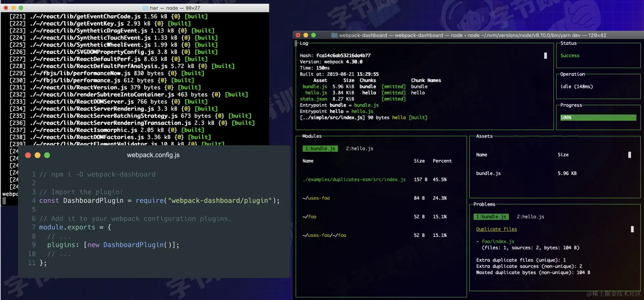Click the Built at 2019-08-21 timestamp
Screen dimensions: 644x300
pos(339,74)
